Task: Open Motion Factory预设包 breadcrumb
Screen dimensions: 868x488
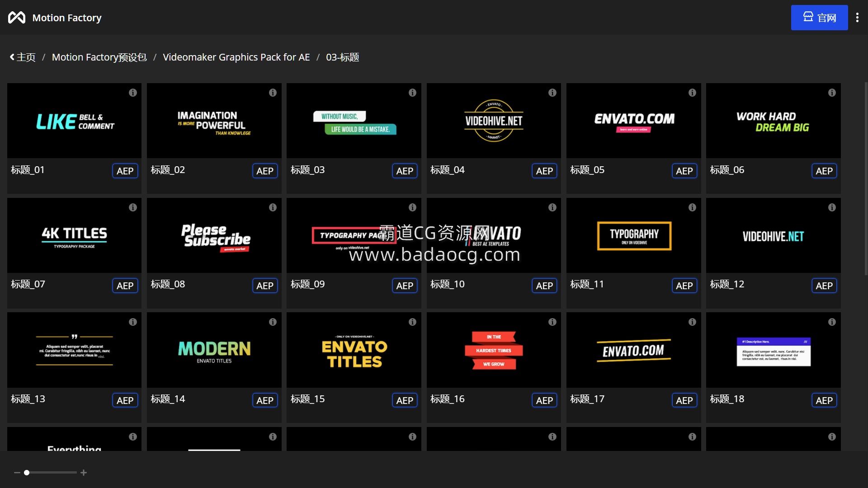Action: click(99, 57)
